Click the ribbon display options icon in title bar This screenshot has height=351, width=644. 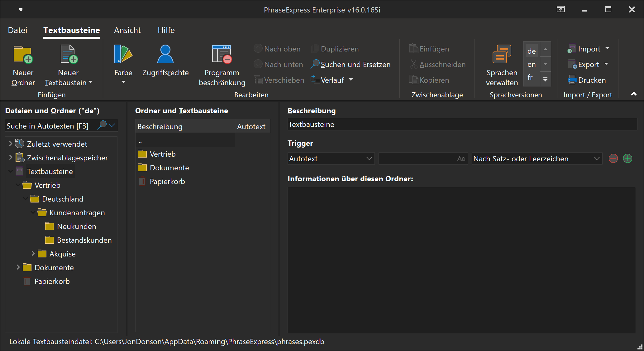(x=561, y=9)
